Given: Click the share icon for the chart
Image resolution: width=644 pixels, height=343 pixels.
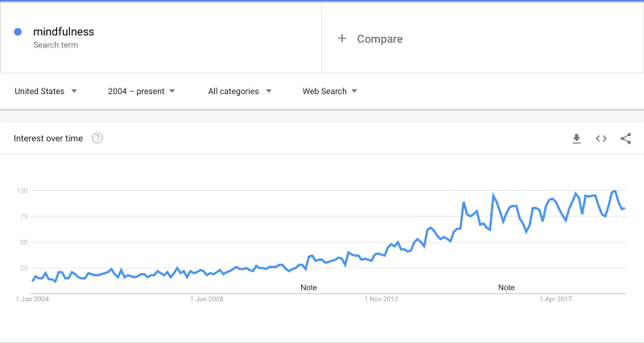Looking at the screenshot, I should (x=625, y=138).
